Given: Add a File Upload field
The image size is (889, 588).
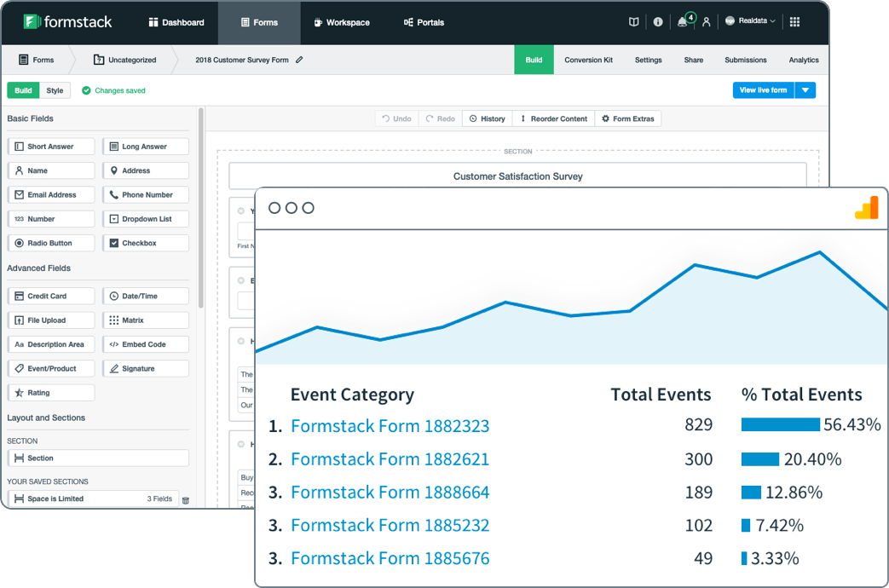Looking at the screenshot, I should tap(51, 320).
